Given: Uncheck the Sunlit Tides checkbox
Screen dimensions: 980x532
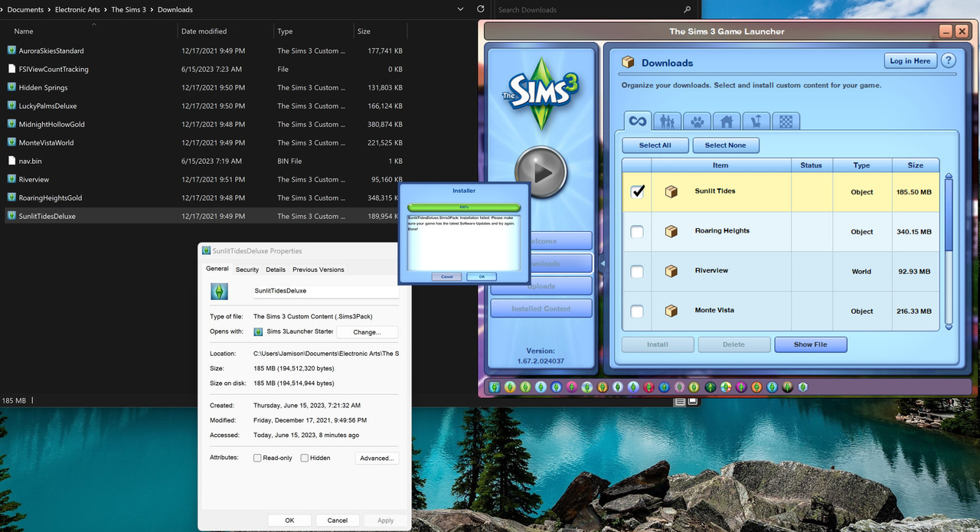Looking at the screenshot, I should 637,191.
